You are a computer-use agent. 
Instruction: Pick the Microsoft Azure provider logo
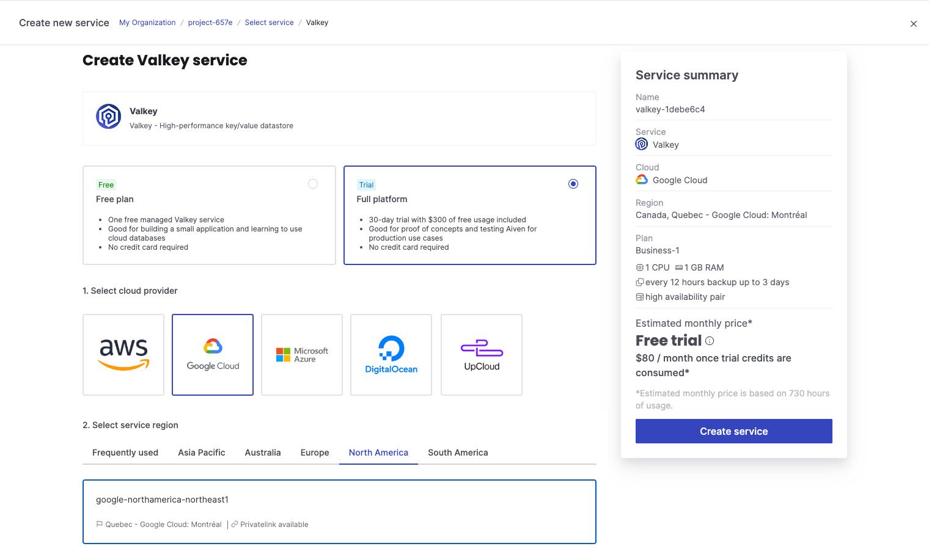pos(302,355)
